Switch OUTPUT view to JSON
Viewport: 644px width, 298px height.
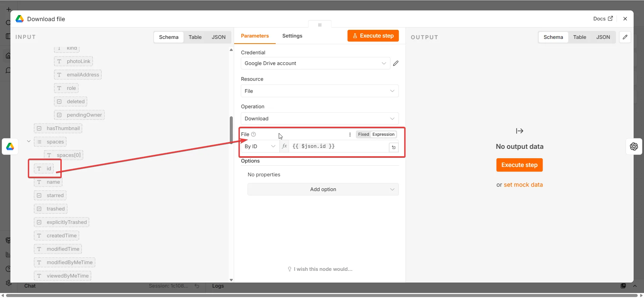pos(603,37)
